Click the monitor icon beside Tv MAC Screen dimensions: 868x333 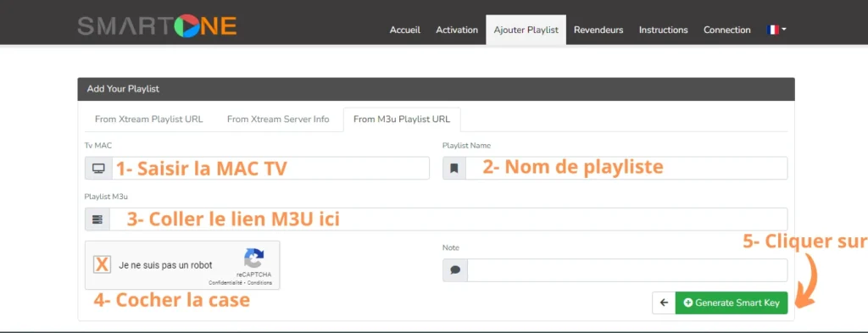click(x=98, y=168)
